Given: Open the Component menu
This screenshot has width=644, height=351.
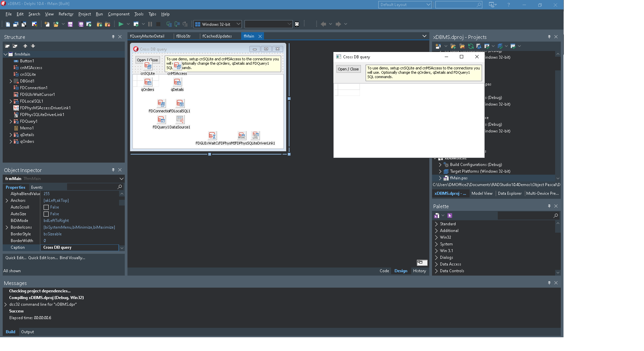Looking at the screenshot, I should (119, 14).
